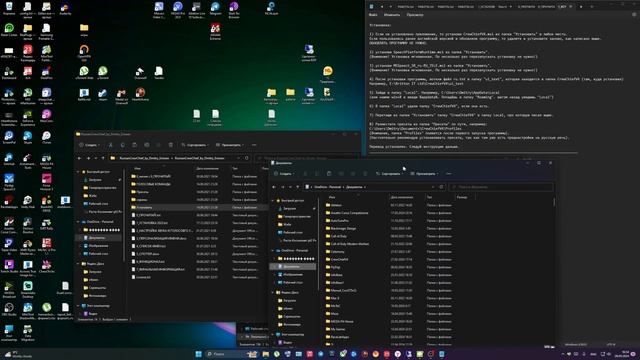The image size is (640, 360).
Task: Go back in the back Explorer window
Action: (79, 158)
